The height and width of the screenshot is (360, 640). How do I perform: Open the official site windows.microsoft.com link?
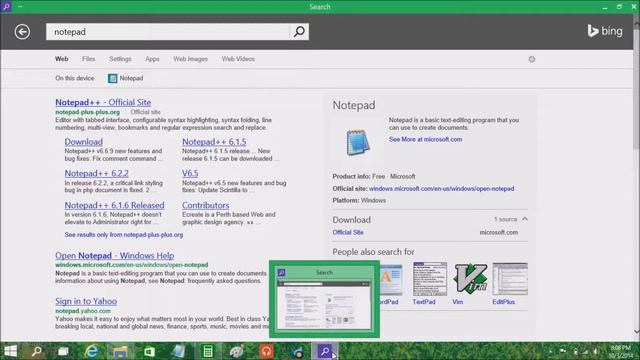tap(441, 189)
